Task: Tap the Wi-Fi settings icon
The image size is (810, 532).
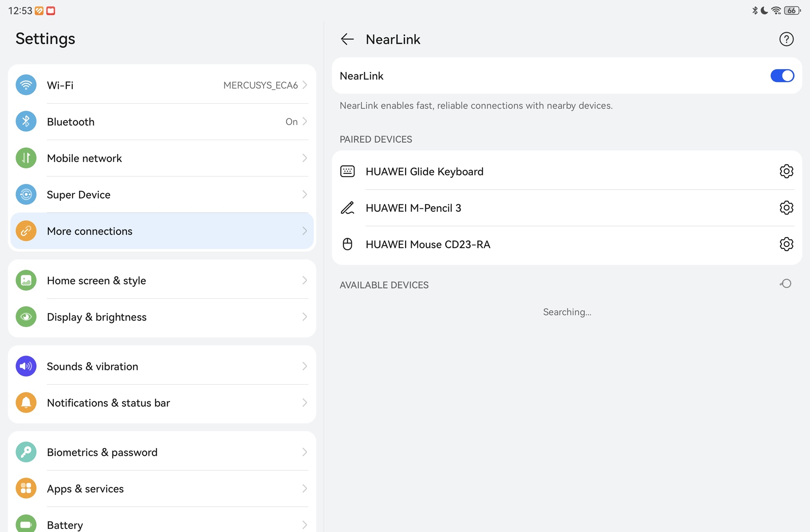Action: [26, 85]
